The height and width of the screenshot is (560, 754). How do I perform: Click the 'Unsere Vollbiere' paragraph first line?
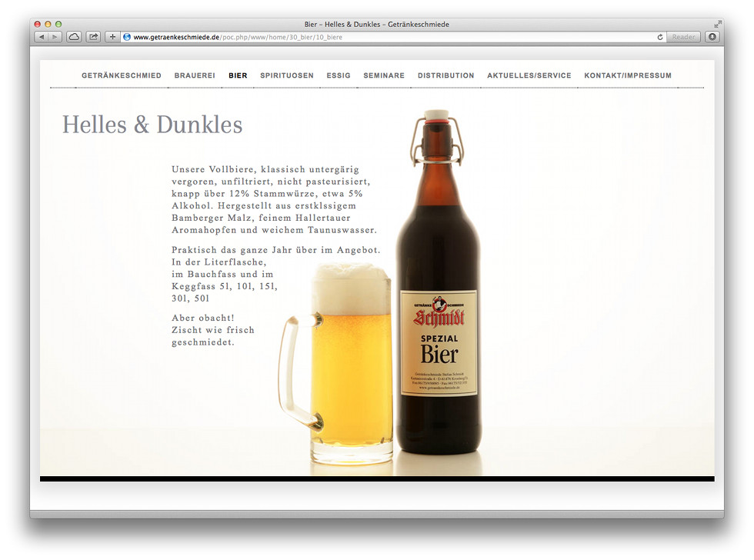[x=265, y=169]
